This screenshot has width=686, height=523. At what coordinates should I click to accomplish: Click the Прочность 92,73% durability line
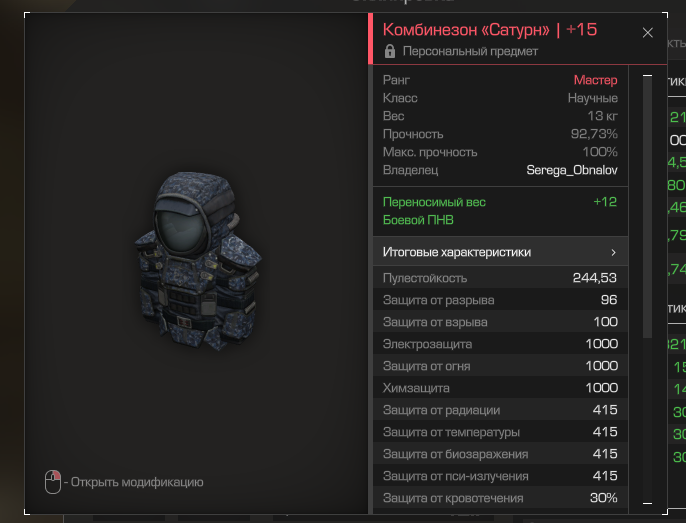pyautogui.click(x=500, y=134)
